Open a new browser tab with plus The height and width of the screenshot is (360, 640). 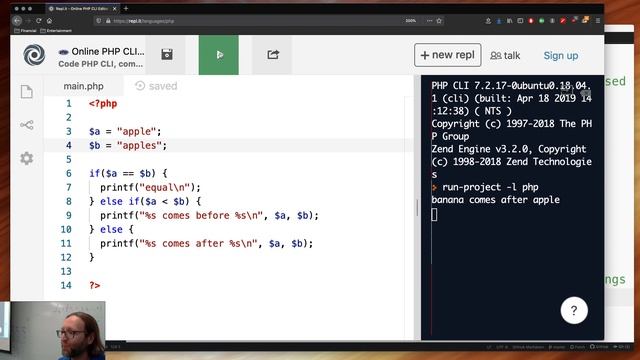[x=126, y=8]
